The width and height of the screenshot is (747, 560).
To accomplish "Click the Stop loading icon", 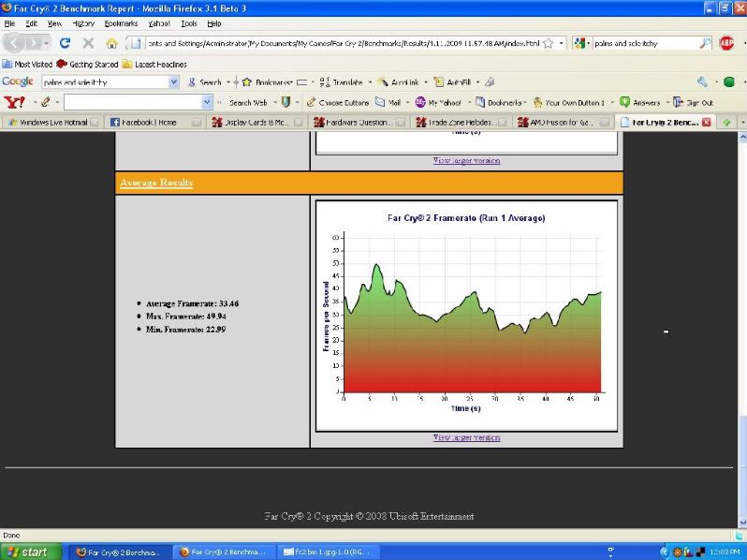I will [x=88, y=43].
